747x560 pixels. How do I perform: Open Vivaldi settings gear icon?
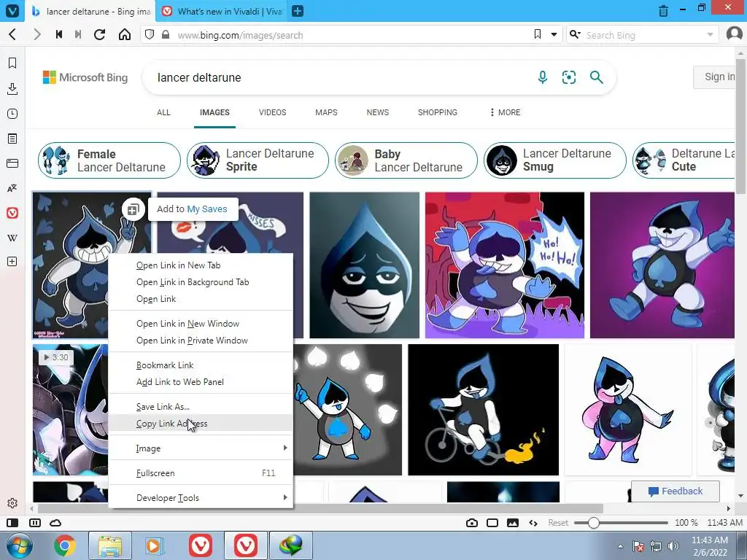(x=12, y=503)
